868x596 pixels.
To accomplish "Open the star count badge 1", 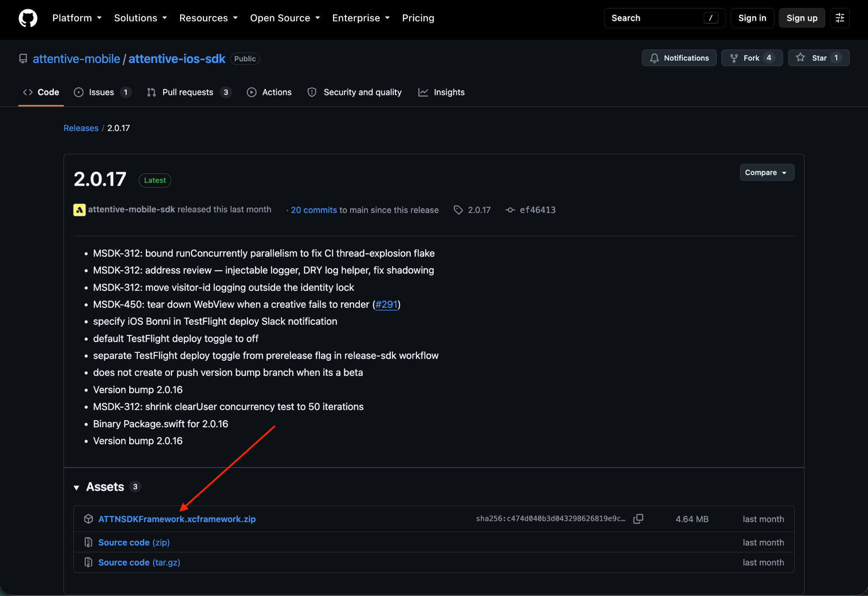I will coord(836,58).
